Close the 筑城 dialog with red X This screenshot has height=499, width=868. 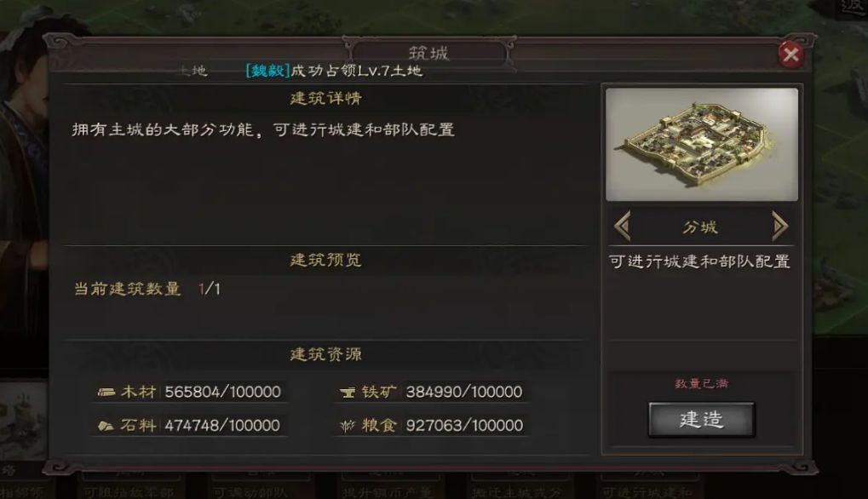[791, 54]
